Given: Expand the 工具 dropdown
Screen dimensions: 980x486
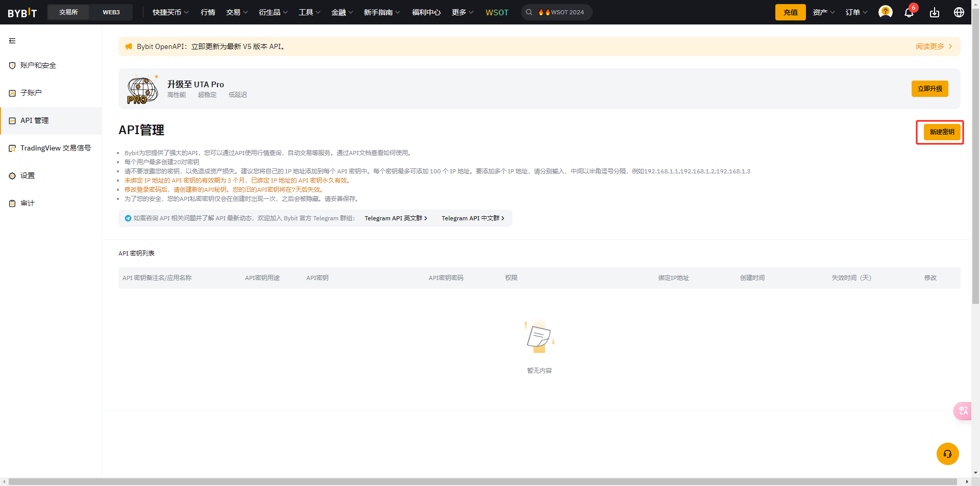Looking at the screenshot, I should 309,12.
